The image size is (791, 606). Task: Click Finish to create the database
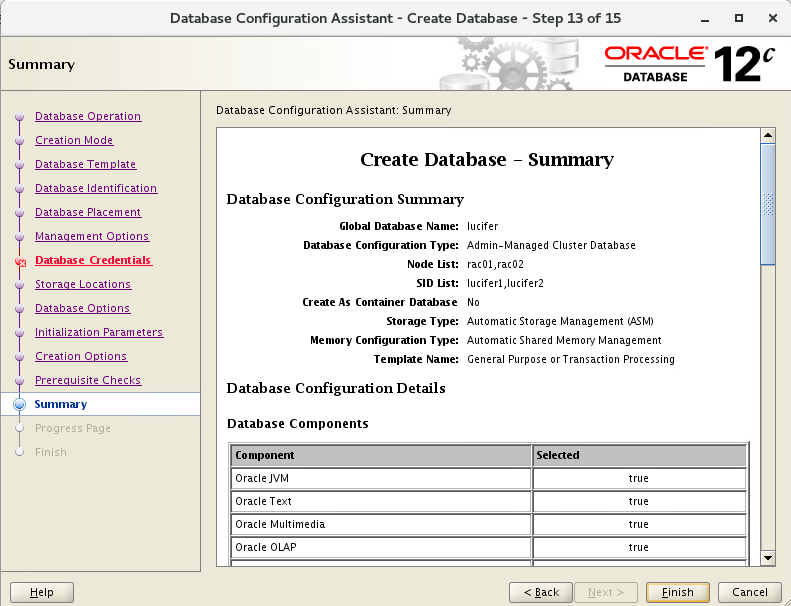(677, 592)
